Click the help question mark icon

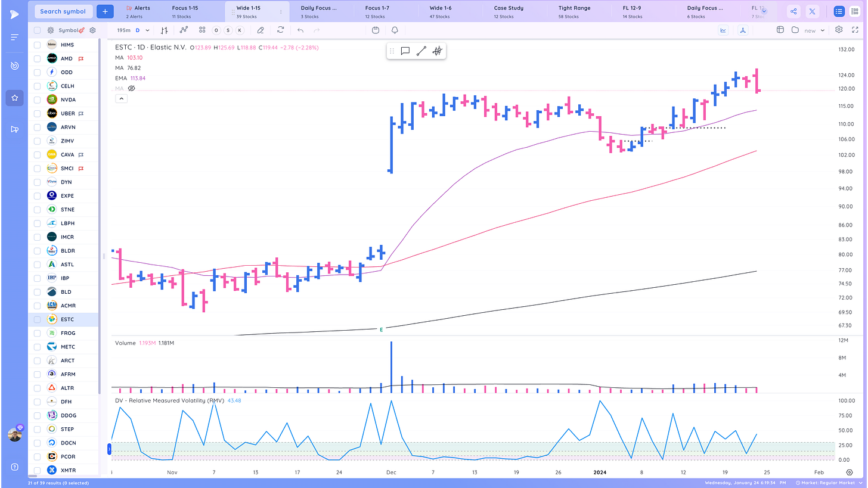(x=14, y=467)
